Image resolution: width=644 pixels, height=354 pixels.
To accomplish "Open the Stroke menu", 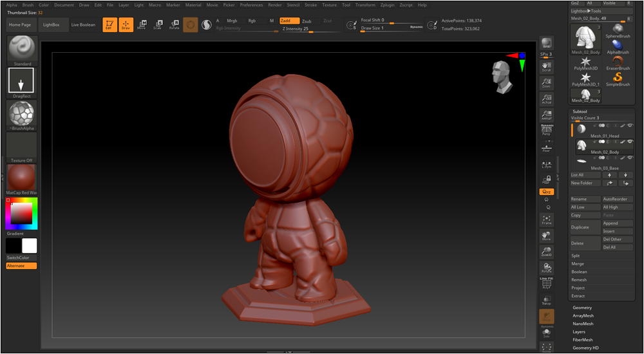I will pos(310,5).
